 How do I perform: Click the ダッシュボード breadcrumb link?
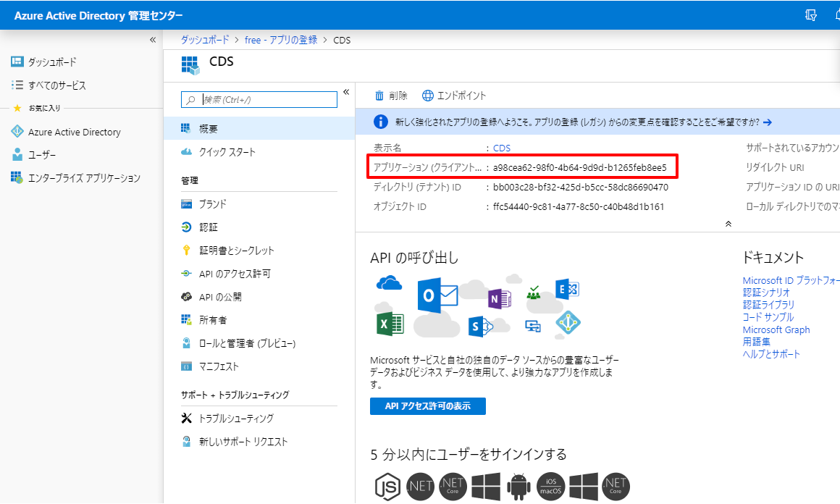(x=205, y=40)
